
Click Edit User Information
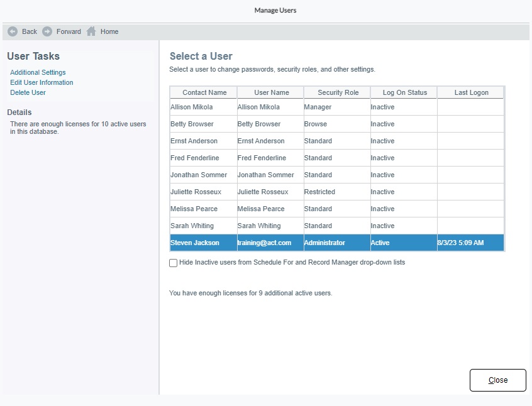tap(42, 82)
